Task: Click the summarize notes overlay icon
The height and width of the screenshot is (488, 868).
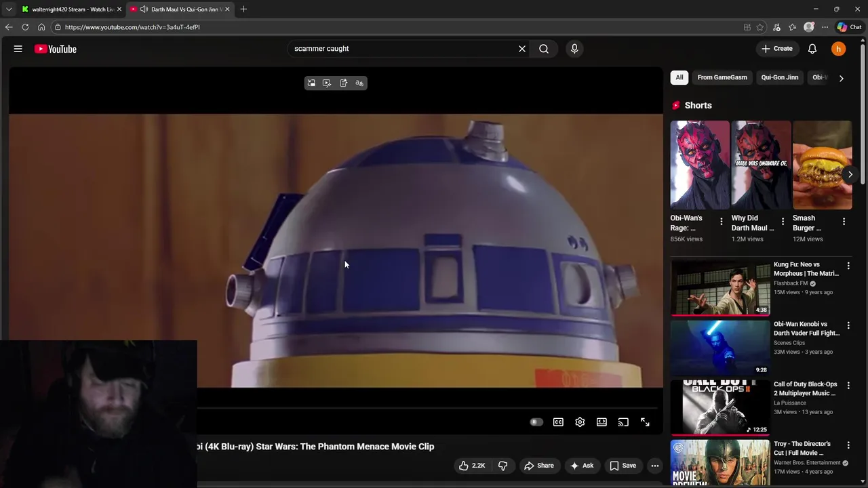Action: 343,83
